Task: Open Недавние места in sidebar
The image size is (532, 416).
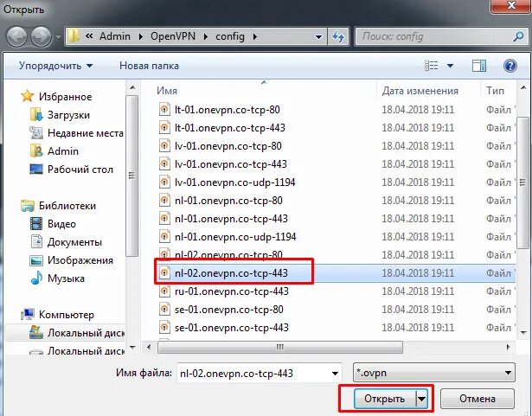Action: [86, 133]
